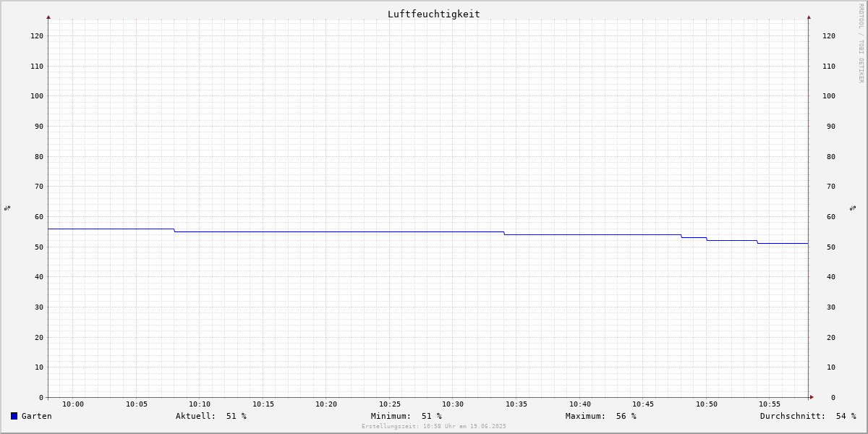Click the right axis 60 label
This screenshot has height=434, width=868.
pyautogui.click(x=831, y=216)
